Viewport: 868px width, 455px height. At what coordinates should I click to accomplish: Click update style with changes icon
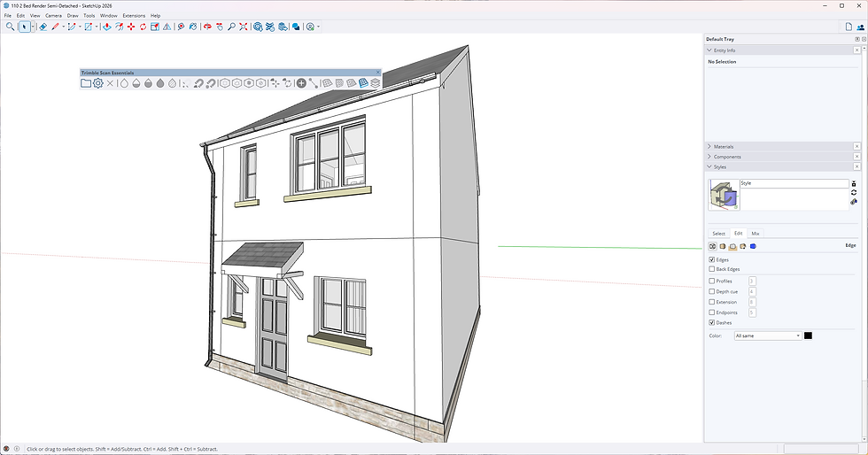(854, 193)
